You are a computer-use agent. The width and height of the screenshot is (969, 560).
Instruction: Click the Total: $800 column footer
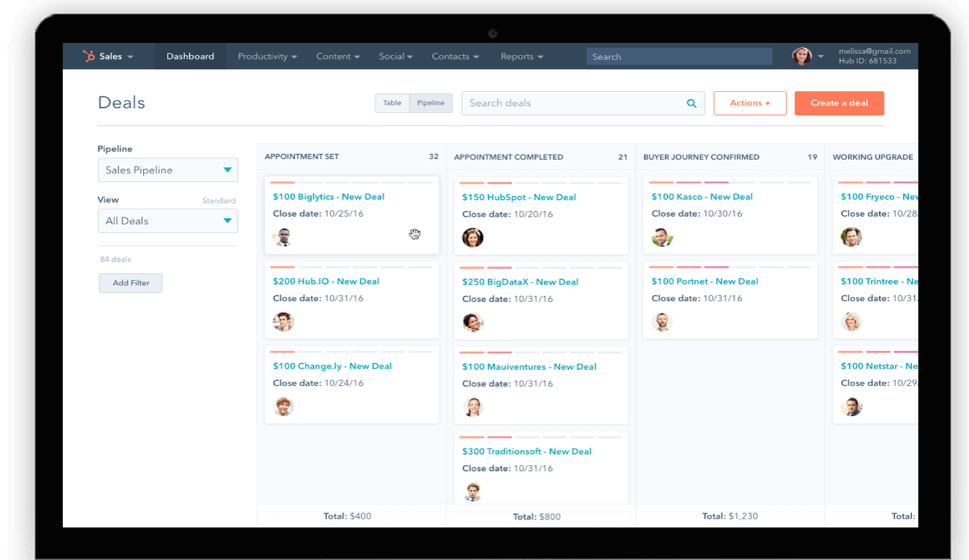[536, 517]
